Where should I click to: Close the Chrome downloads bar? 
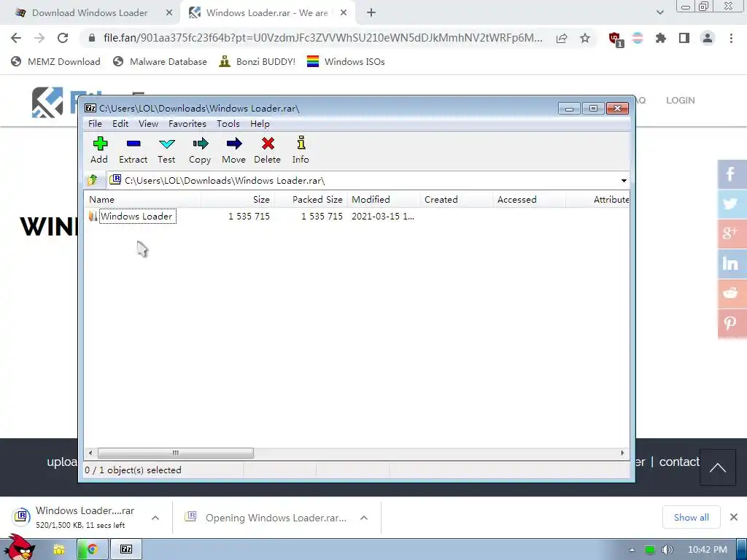point(734,517)
